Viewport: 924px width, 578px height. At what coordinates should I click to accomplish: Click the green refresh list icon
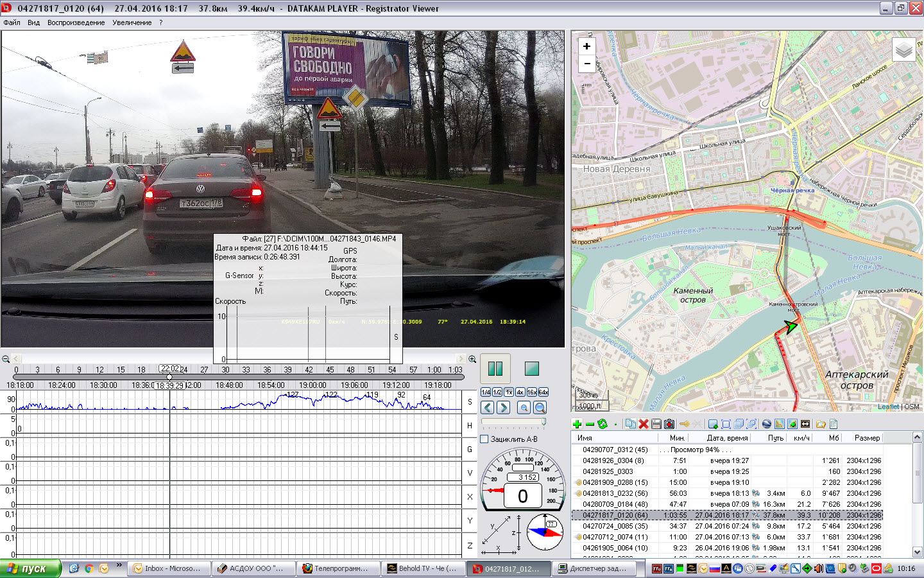click(x=602, y=424)
